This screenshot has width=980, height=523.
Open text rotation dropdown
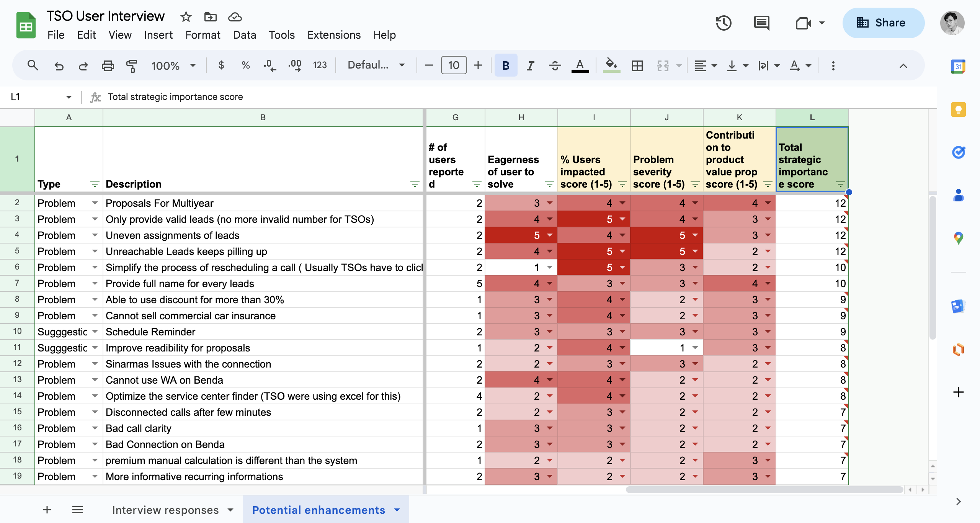[x=800, y=66]
